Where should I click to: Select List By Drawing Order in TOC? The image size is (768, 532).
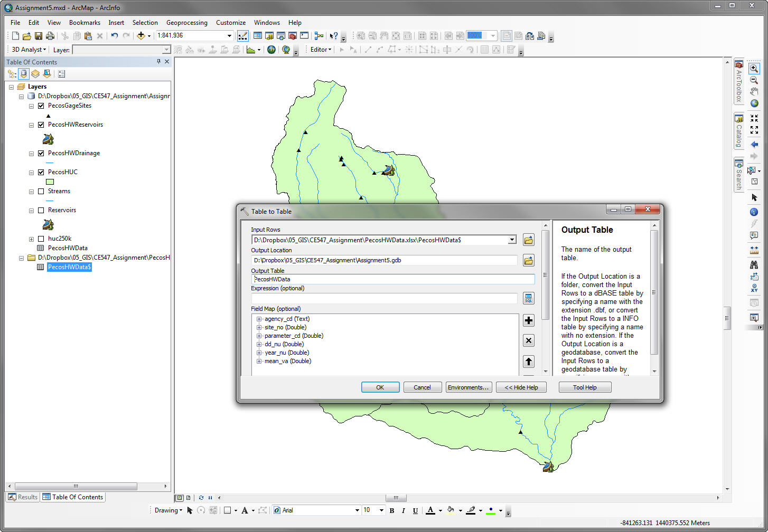click(x=12, y=74)
